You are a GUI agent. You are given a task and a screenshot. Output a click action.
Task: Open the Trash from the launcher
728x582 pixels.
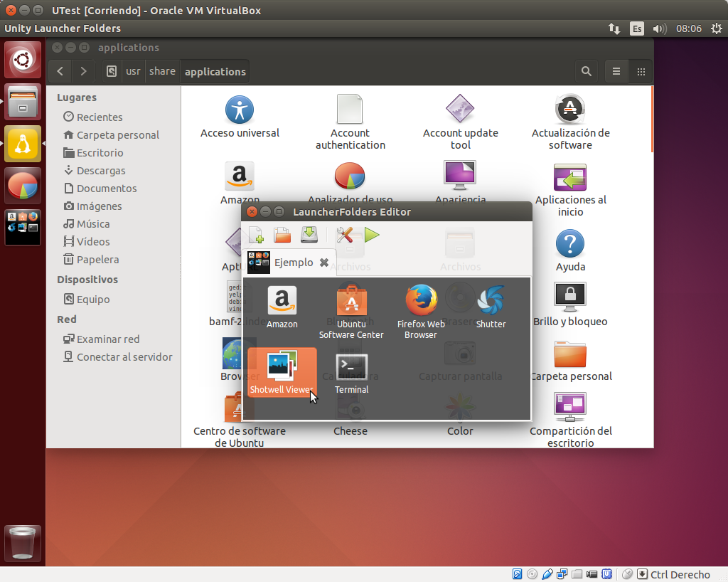(23, 543)
